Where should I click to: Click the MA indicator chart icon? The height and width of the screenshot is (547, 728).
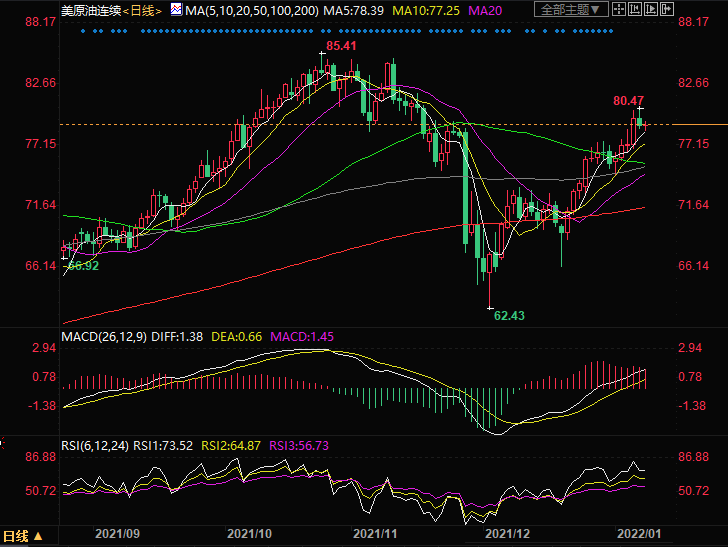click(176, 10)
